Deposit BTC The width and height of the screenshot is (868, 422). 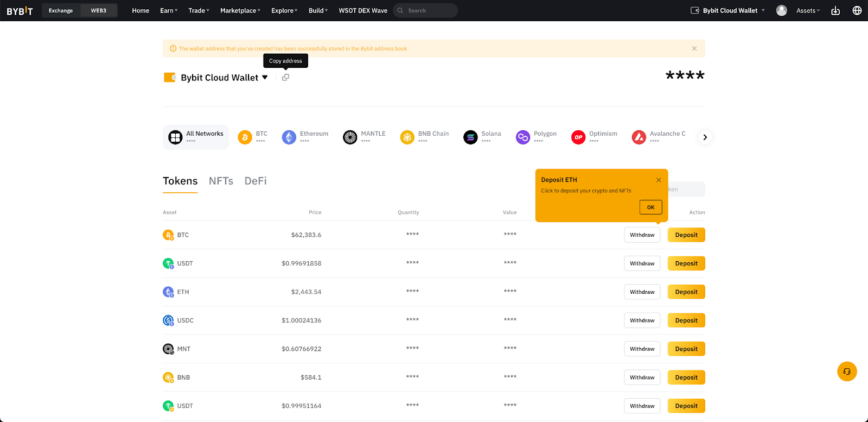tap(686, 235)
